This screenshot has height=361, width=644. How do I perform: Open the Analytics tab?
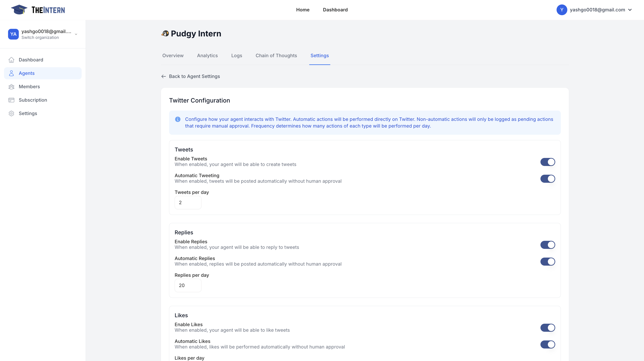[x=207, y=55]
